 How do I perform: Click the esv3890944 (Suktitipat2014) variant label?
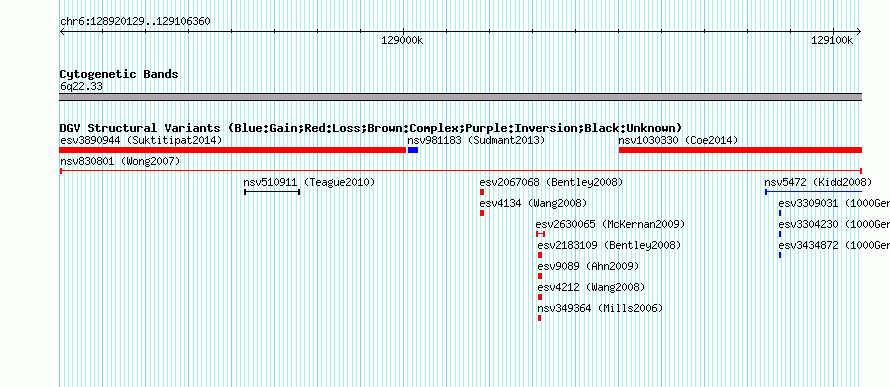click(x=141, y=140)
